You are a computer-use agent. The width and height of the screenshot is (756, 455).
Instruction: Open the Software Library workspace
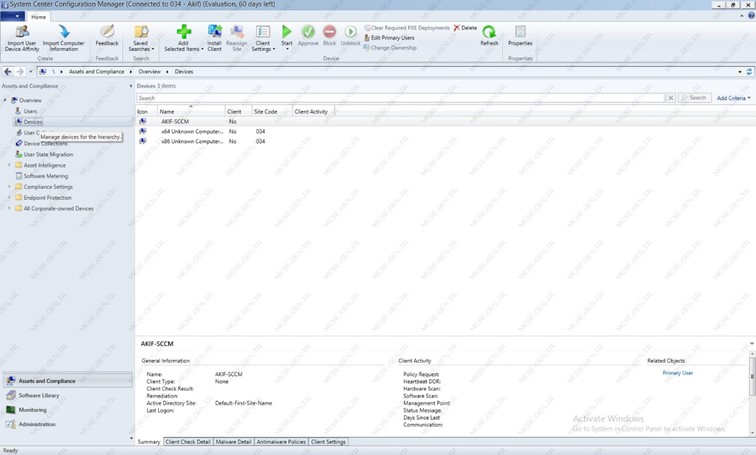click(68, 395)
